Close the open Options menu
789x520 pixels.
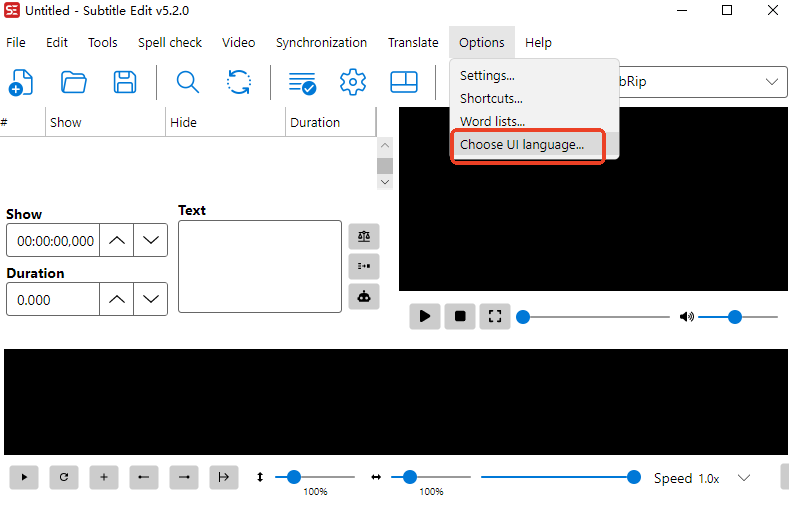pos(482,42)
